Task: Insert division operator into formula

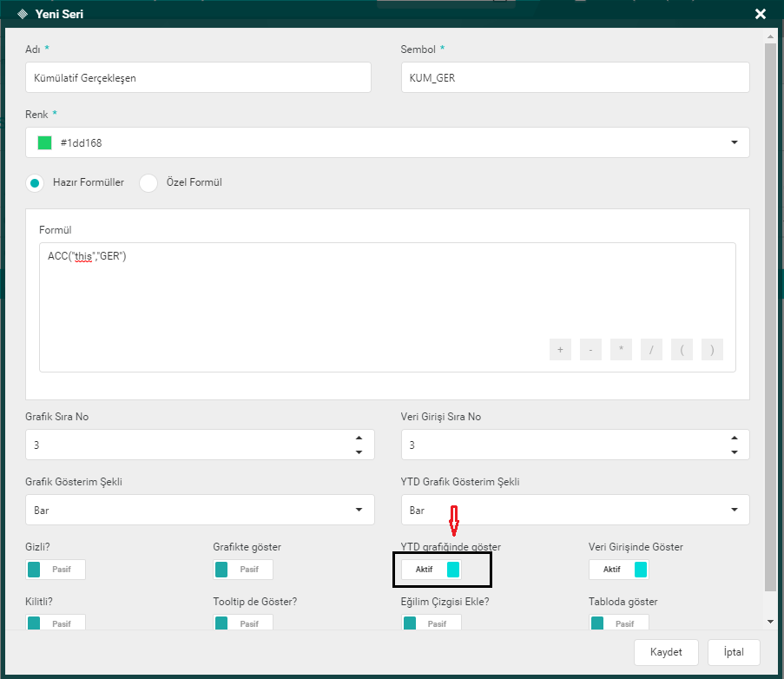Action: pos(651,350)
